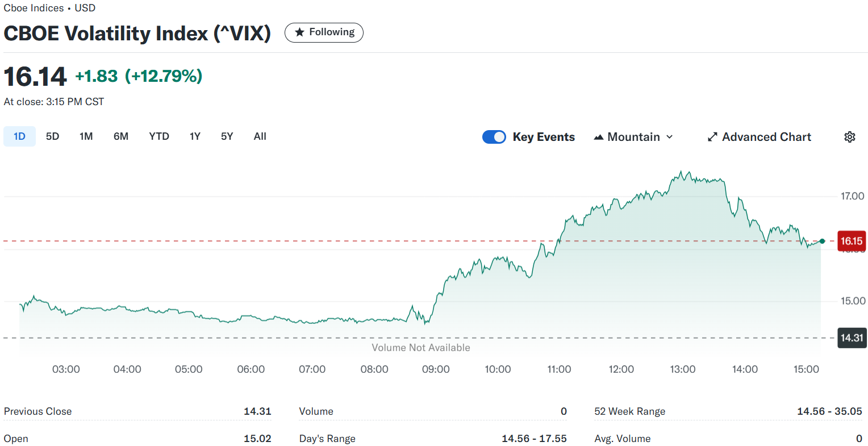Select the 6M time range

(121, 136)
